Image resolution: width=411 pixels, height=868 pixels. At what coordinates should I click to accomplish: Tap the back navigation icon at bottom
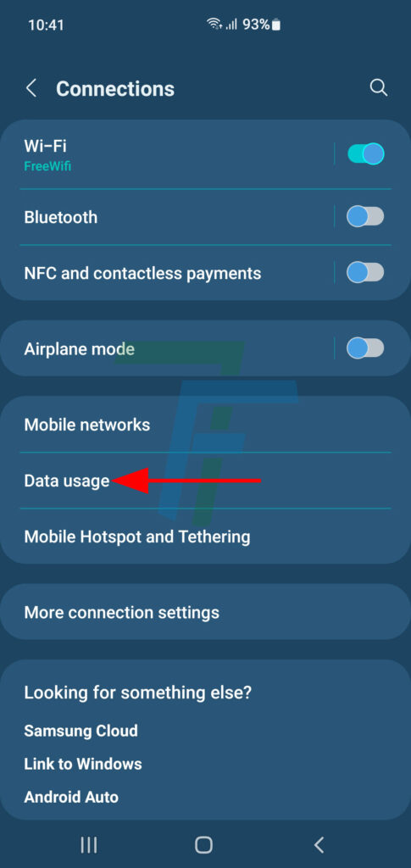point(319,844)
